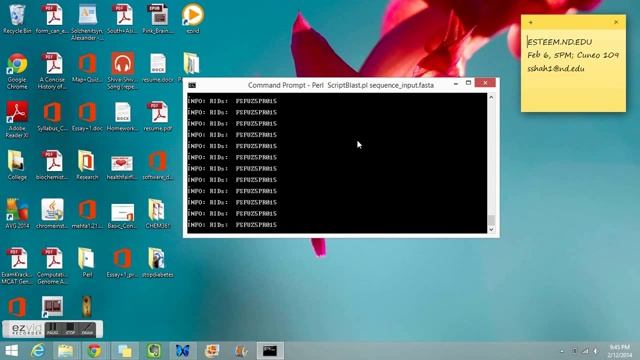Open the Research folder on desktop
The width and height of the screenshot is (640, 360).
pyautogui.click(x=87, y=165)
